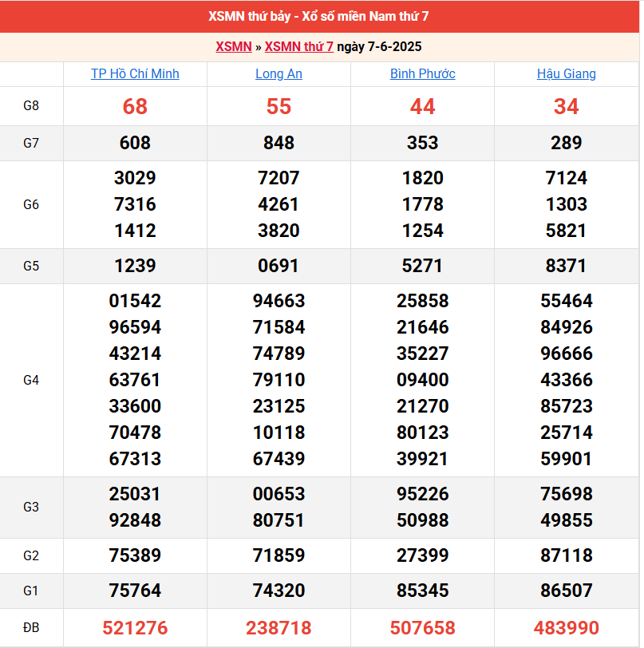The image size is (644, 648).
Task: Select G4 number 67439
Action: coord(279,459)
